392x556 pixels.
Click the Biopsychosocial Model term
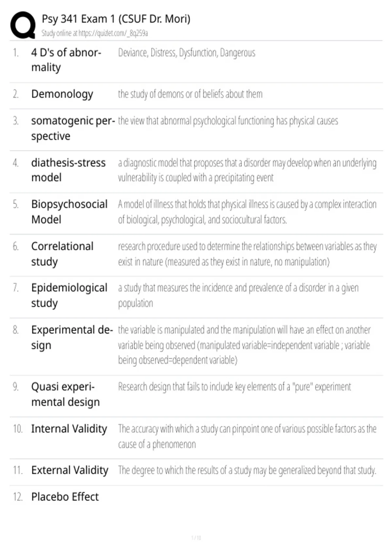(69, 212)
